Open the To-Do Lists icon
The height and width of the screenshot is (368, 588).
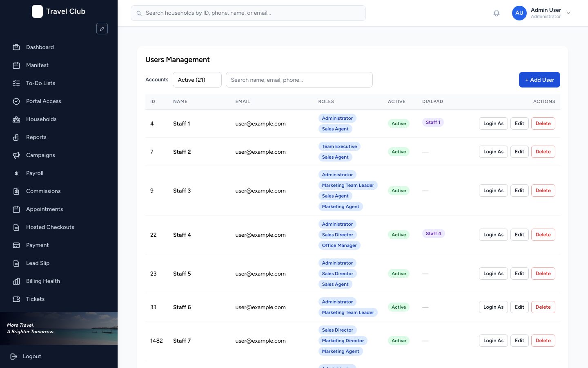16,83
